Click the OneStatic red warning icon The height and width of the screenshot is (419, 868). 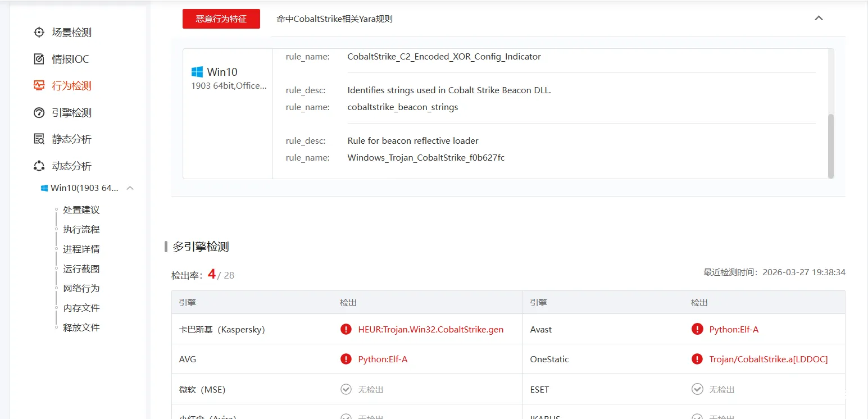pyautogui.click(x=697, y=359)
